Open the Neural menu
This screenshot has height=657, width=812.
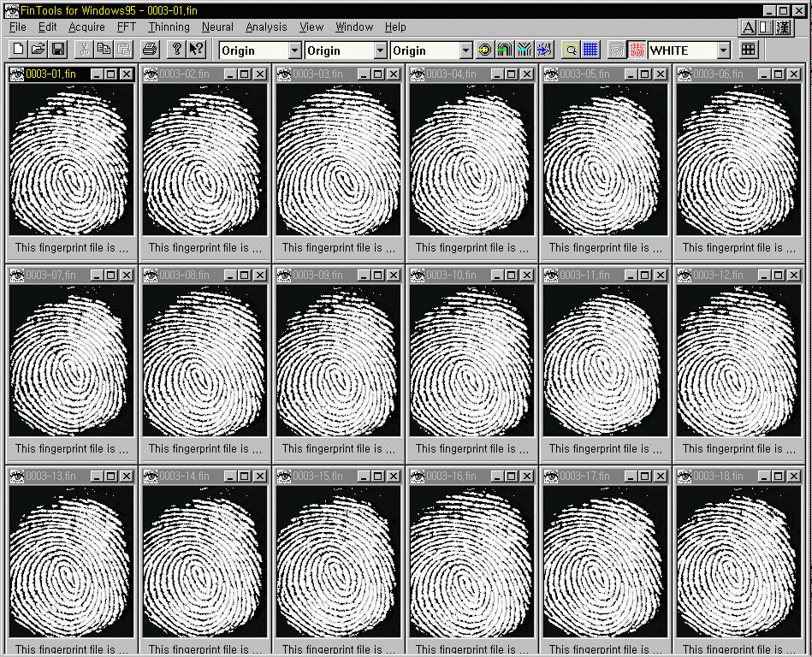pyautogui.click(x=217, y=27)
